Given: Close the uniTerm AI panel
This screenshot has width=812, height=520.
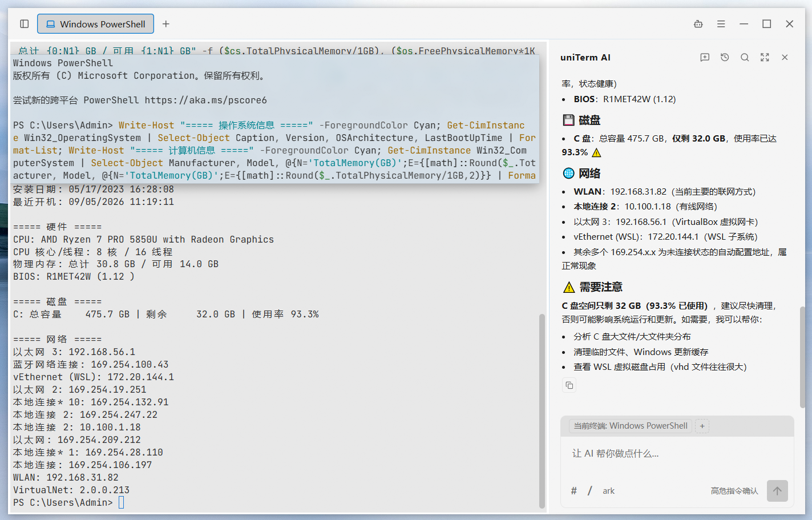Looking at the screenshot, I should point(785,57).
